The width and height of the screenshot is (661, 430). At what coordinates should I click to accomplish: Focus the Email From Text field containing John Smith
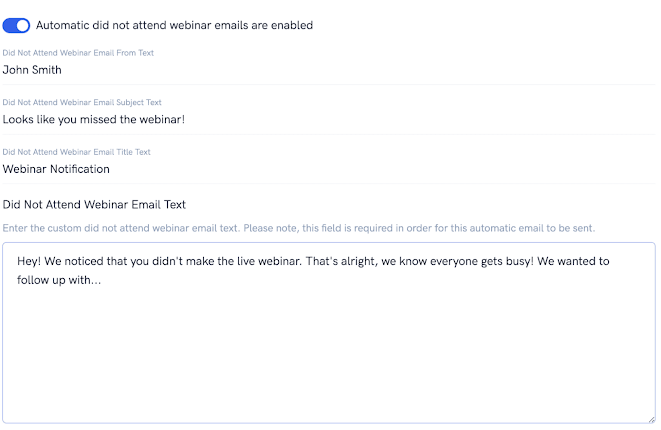[329, 70]
